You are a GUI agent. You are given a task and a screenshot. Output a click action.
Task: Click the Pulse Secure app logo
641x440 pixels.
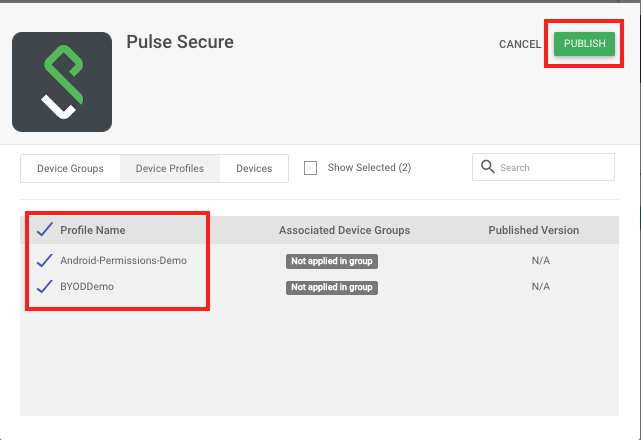click(x=62, y=82)
